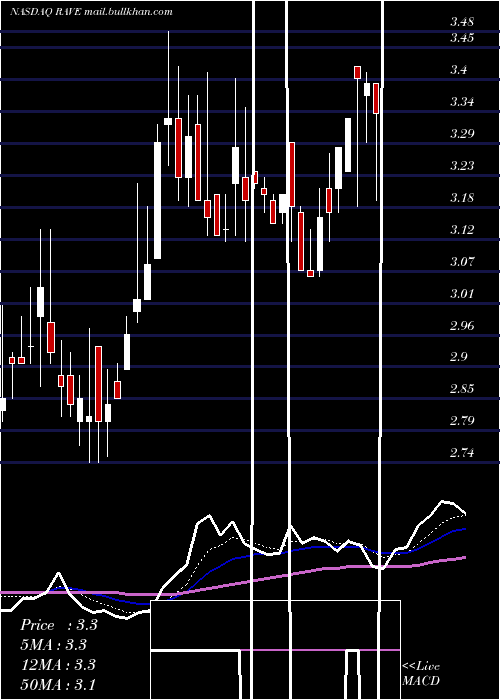The width and height of the screenshot is (500, 700).
Task: Select the 2.9 price axis label
Action: 458,357
